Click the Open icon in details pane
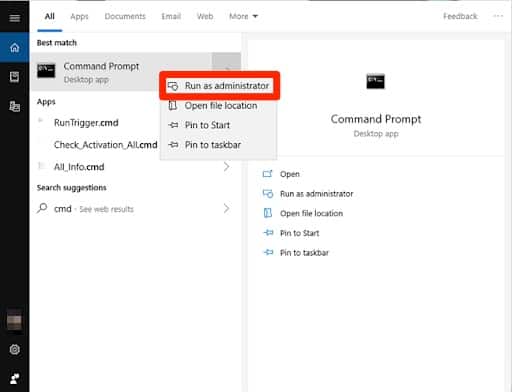 coord(268,174)
